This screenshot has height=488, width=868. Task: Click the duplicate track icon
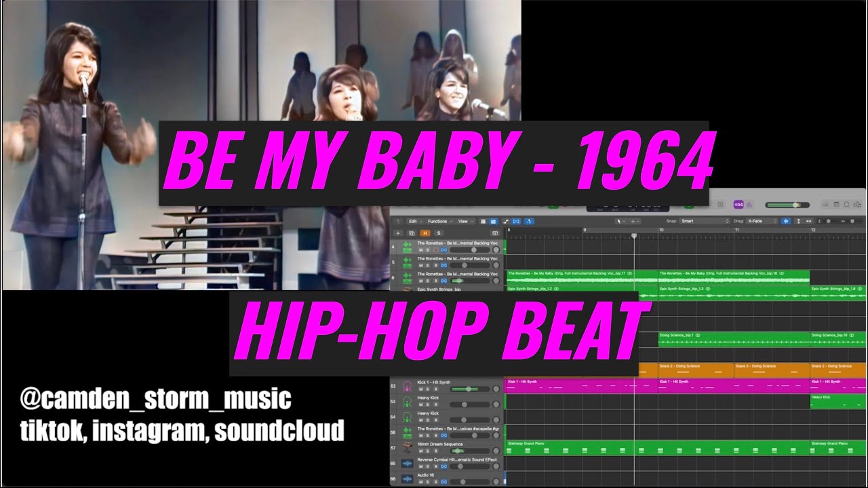(x=412, y=233)
